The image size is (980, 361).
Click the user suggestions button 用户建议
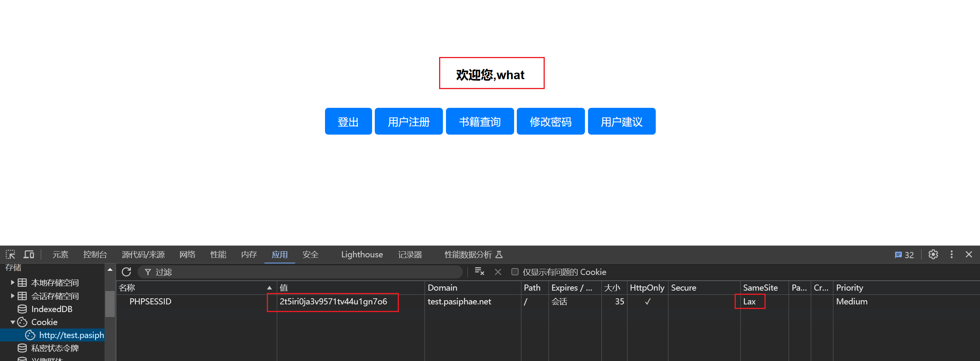tap(622, 121)
